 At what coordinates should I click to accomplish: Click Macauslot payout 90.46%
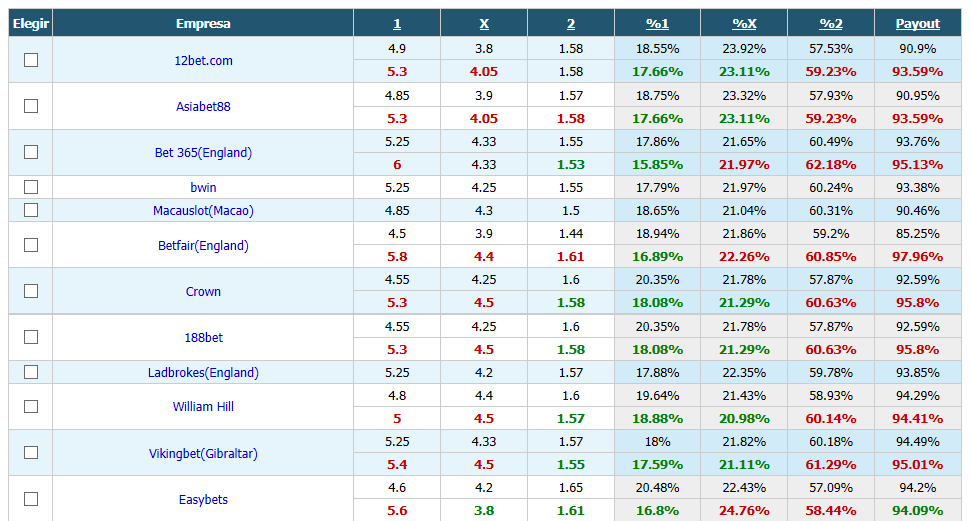pyautogui.click(x=918, y=211)
